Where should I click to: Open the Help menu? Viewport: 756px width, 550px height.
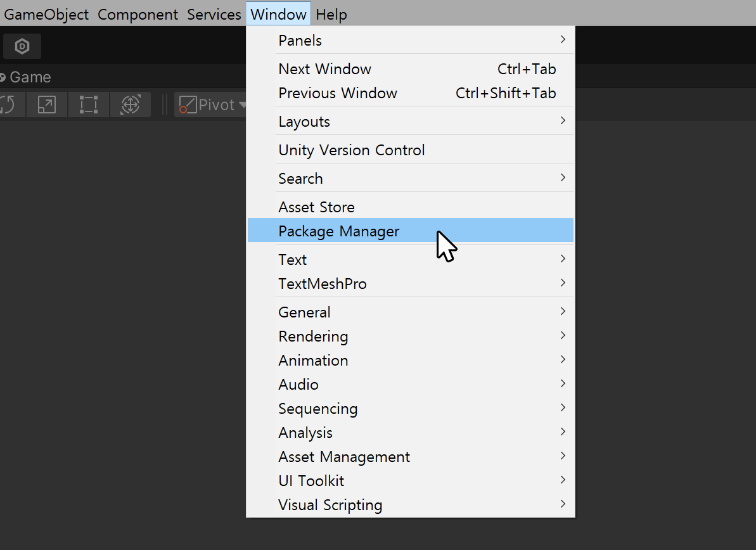coord(331,14)
